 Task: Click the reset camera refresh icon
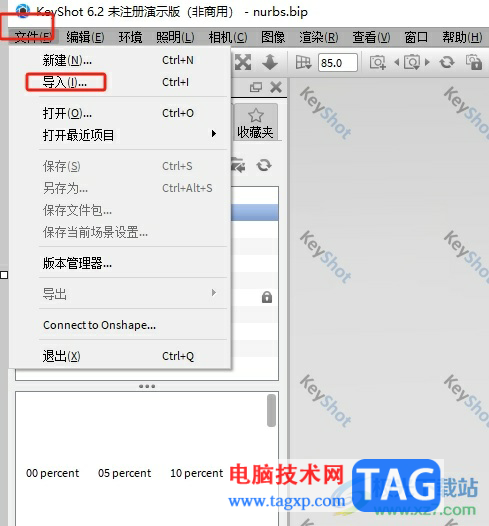[447, 62]
